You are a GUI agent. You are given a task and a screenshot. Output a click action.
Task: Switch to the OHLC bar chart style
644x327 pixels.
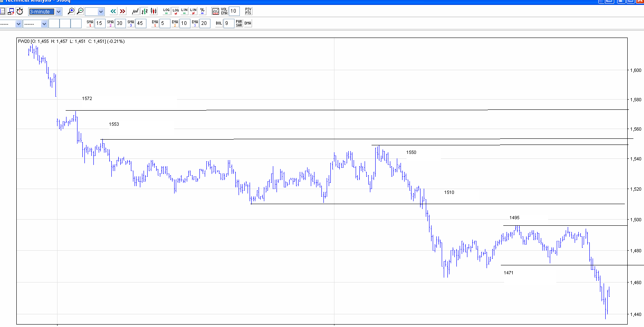pos(144,11)
